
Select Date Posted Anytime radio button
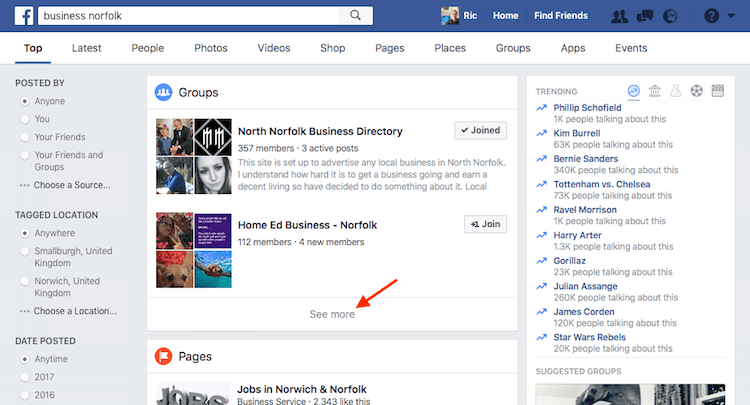pos(24,359)
